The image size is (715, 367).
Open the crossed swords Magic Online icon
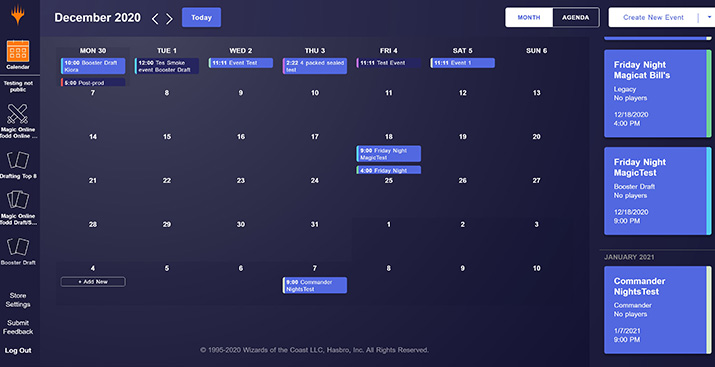[18, 114]
